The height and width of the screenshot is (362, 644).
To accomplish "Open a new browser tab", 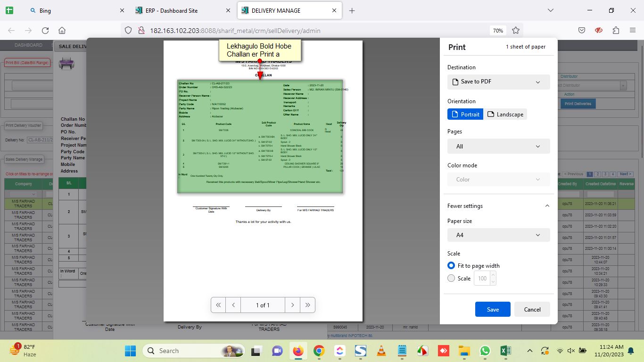I will point(352,10).
